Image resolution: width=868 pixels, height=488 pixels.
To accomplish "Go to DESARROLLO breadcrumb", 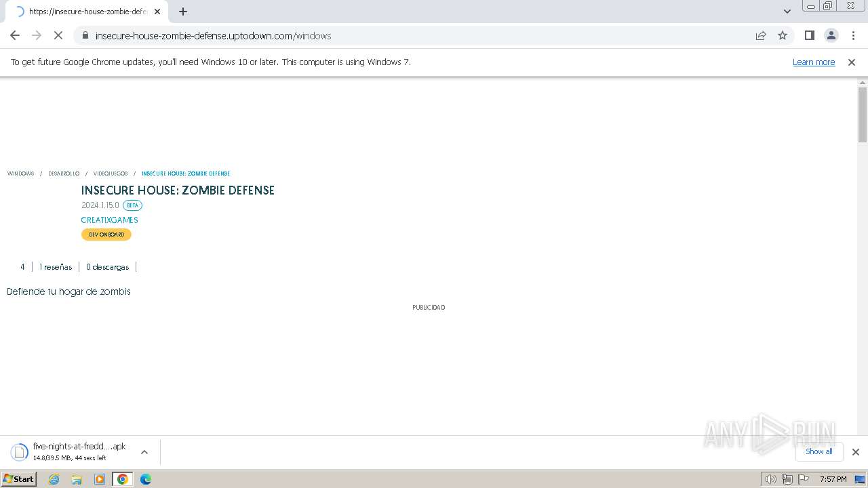I will point(64,174).
